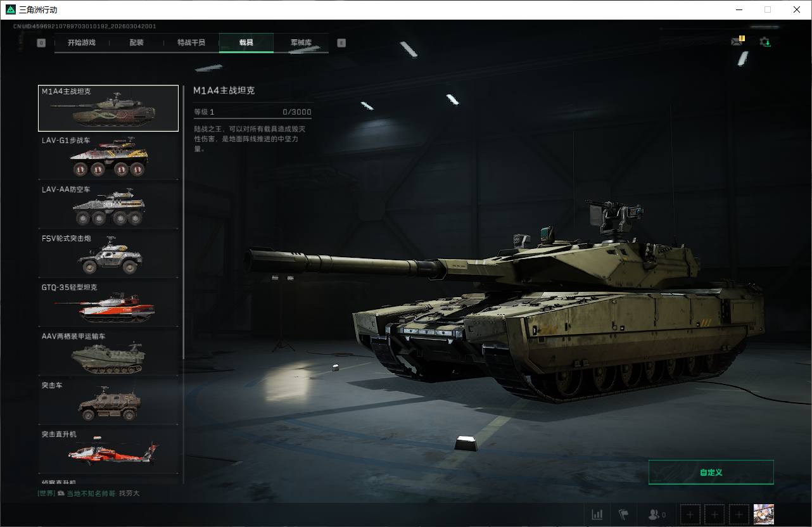Open the 军械库 tab
The width and height of the screenshot is (812, 527).
click(x=301, y=42)
